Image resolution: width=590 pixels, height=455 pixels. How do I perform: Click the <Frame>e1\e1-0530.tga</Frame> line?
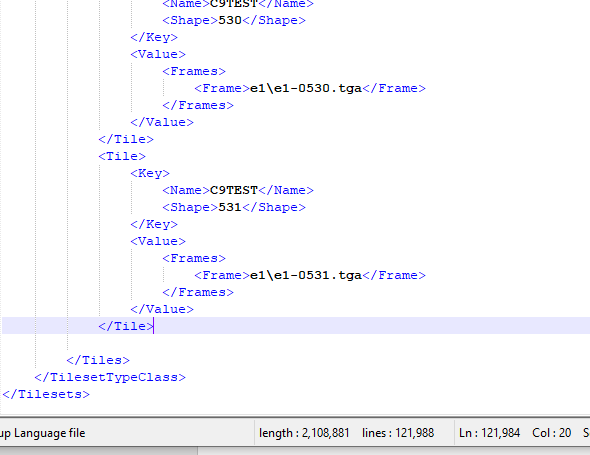pyautogui.click(x=310, y=88)
